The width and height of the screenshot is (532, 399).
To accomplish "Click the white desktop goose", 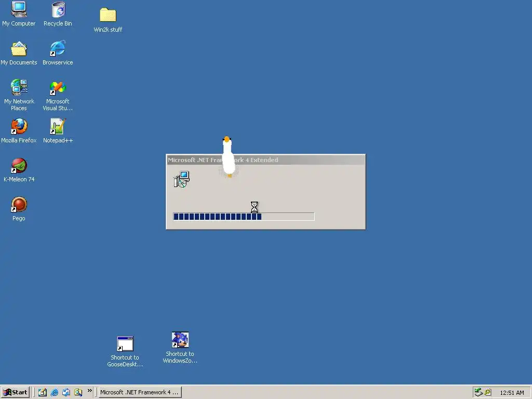I will [228, 156].
